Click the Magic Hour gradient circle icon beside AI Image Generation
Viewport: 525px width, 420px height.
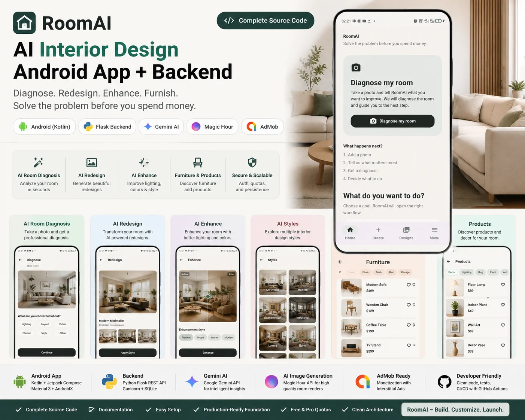[x=271, y=382]
